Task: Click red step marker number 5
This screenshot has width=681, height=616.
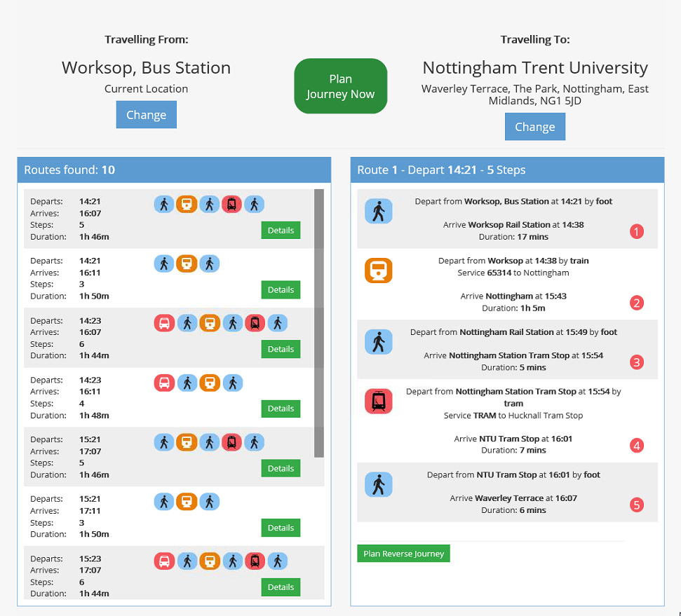Action: [637, 505]
